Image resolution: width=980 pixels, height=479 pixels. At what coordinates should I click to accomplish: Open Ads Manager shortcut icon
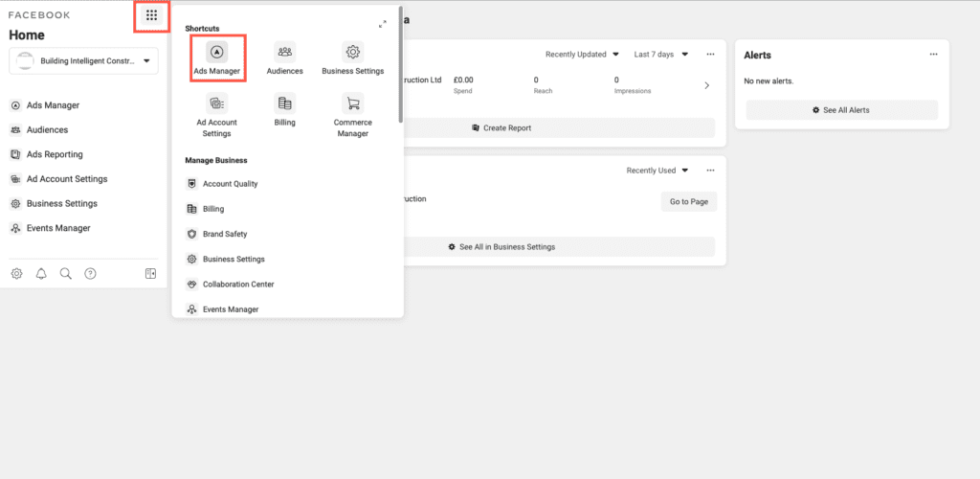(x=217, y=52)
